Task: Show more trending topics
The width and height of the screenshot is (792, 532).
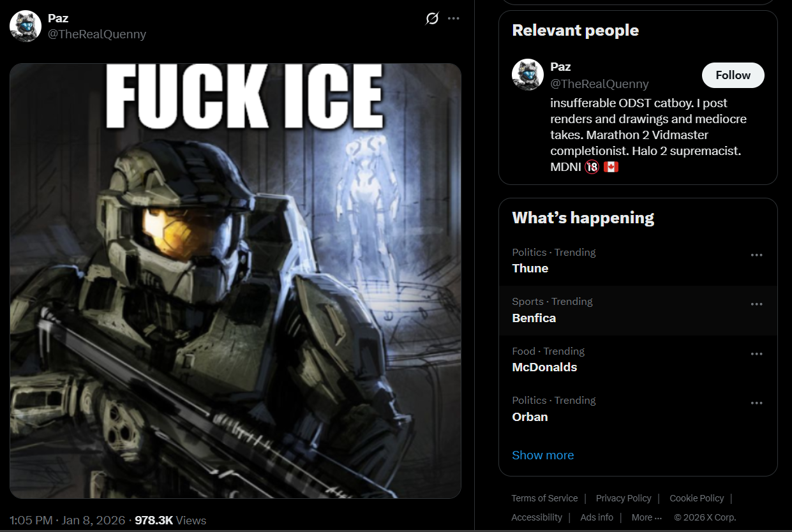Action: click(x=542, y=455)
